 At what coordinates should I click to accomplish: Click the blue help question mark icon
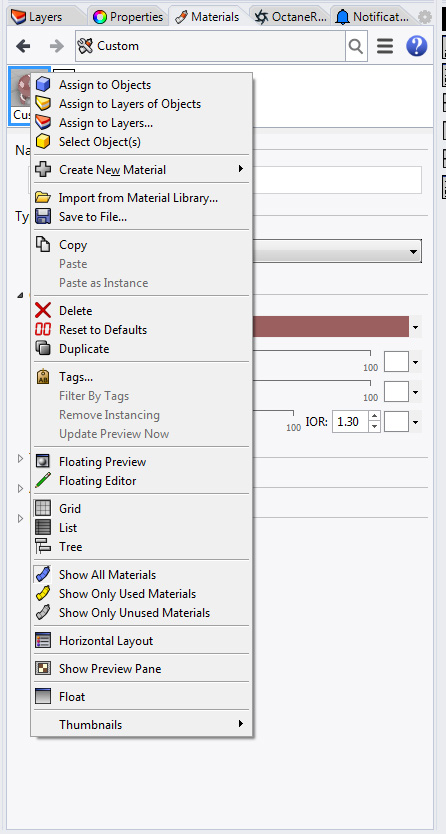tap(416, 46)
